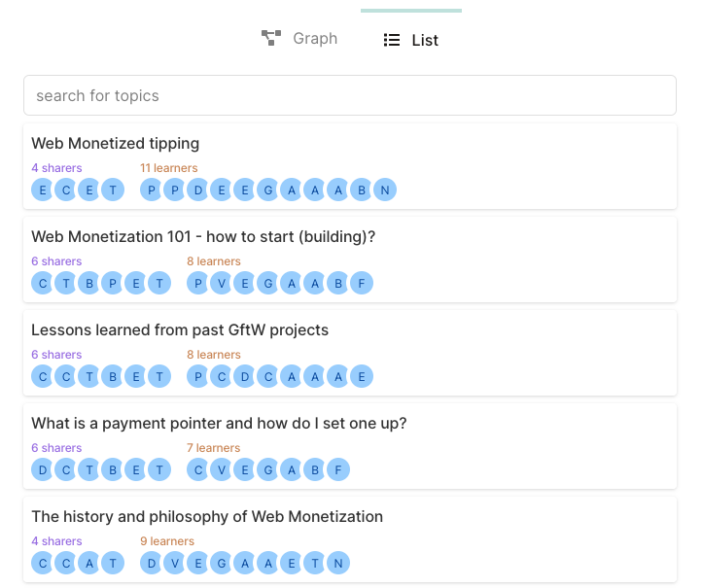Open the Web Monetized tipping topic
This screenshot has height=588, width=702.
116,144
